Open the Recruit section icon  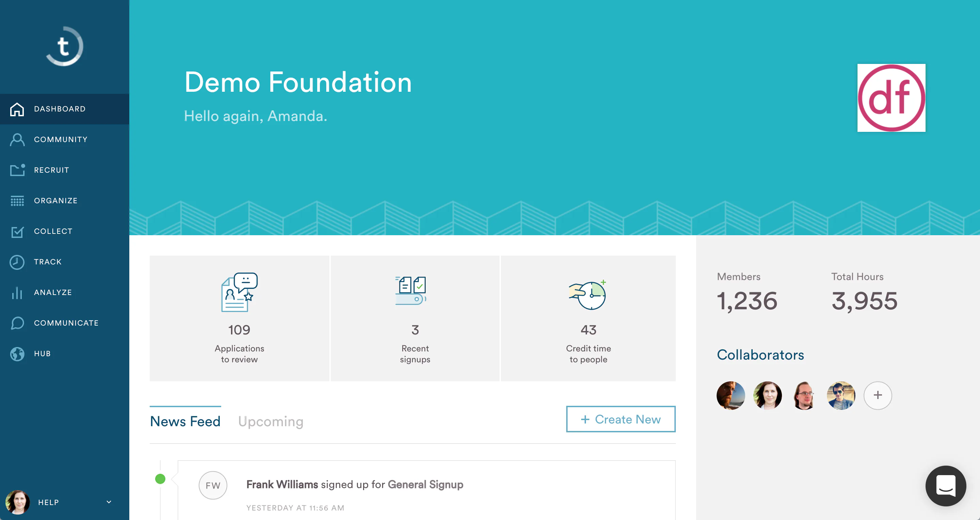(x=17, y=170)
